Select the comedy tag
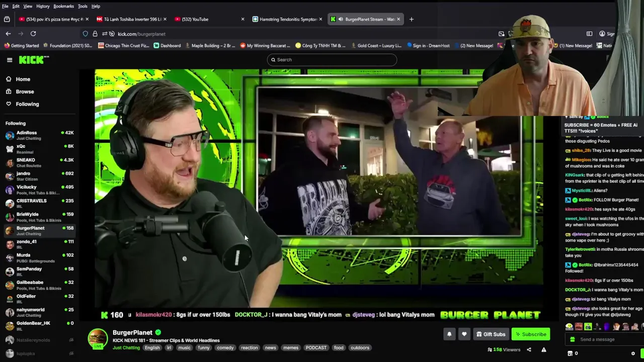 (225, 348)
